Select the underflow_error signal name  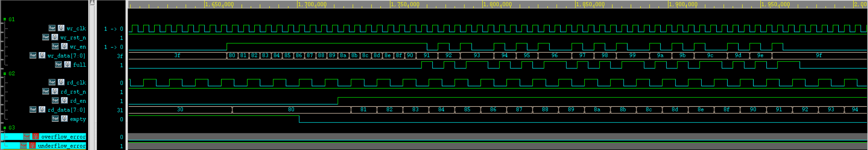pyautogui.click(x=62, y=146)
